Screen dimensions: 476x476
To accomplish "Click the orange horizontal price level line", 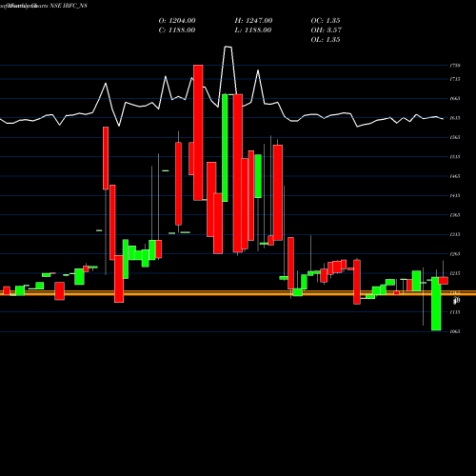I will (238, 293).
